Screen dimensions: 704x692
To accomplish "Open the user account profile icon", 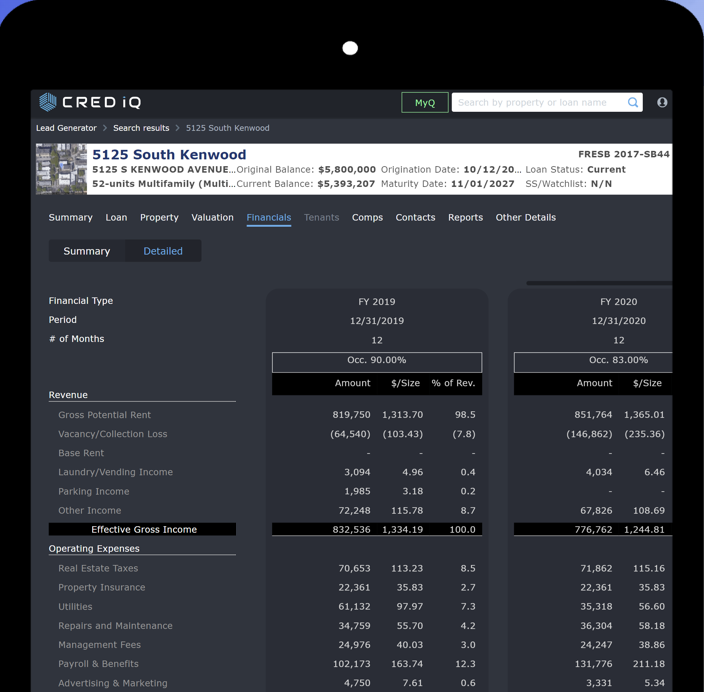I will pos(662,102).
